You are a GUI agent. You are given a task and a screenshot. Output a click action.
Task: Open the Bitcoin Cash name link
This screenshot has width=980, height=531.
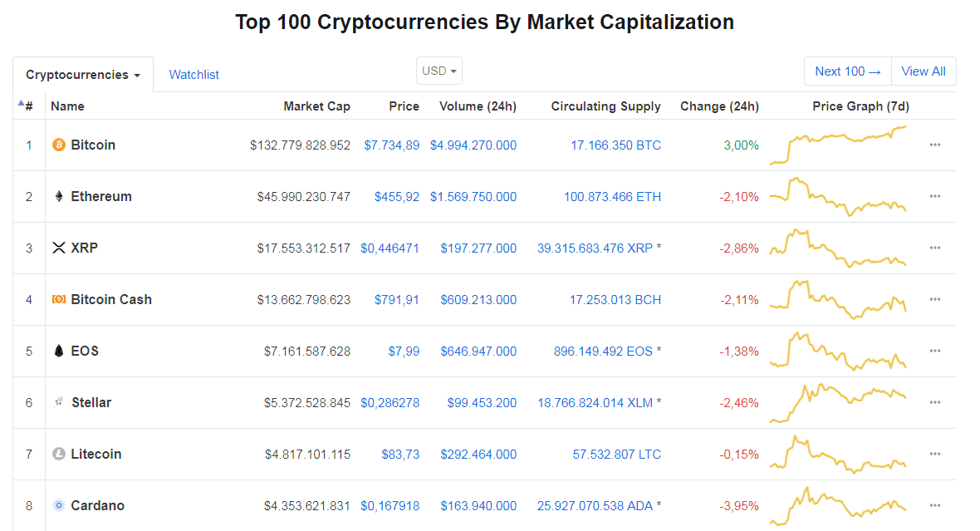coord(111,300)
